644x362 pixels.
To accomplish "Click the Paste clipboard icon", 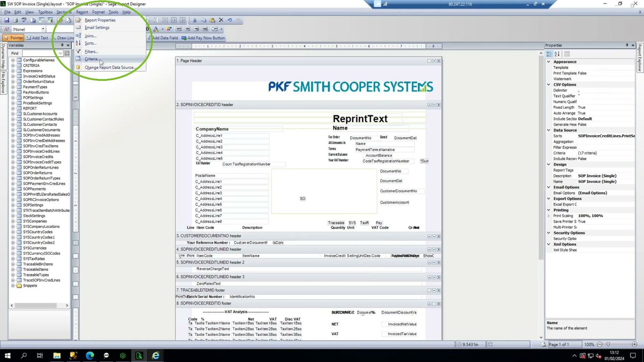I will 212,20.
